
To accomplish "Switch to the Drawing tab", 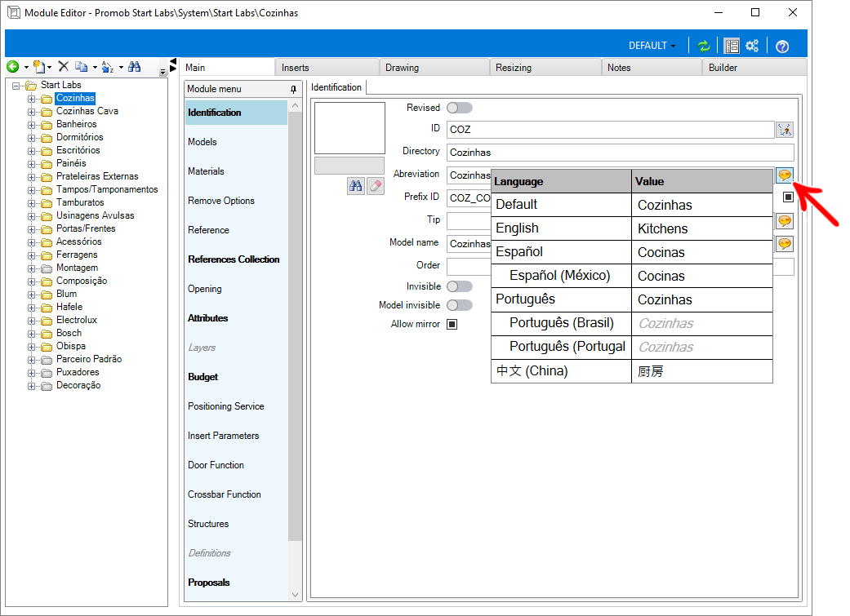I will 434,67.
